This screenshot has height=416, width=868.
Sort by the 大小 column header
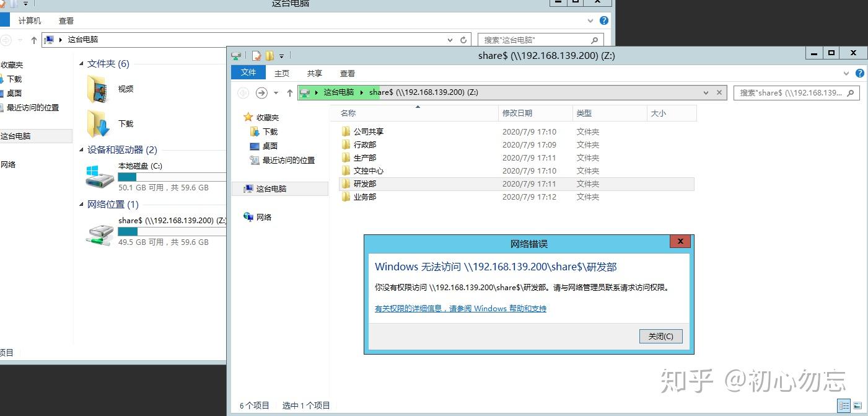pyautogui.click(x=672, y=113)
